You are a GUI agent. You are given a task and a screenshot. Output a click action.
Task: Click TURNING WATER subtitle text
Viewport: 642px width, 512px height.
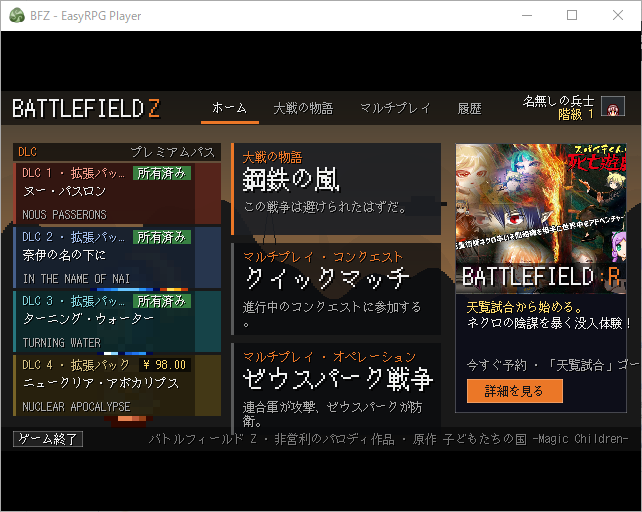(61, 343)
